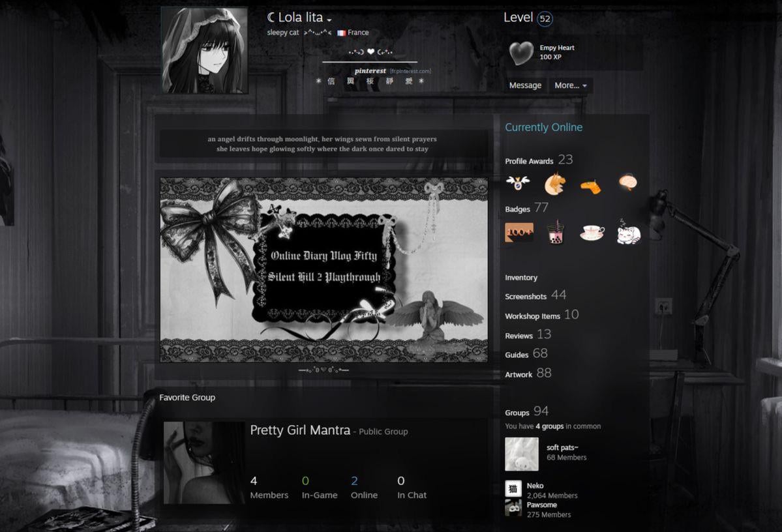
Task: Click the level 52 circle badge
Action: pyautogui.click(x=545, y=19)
